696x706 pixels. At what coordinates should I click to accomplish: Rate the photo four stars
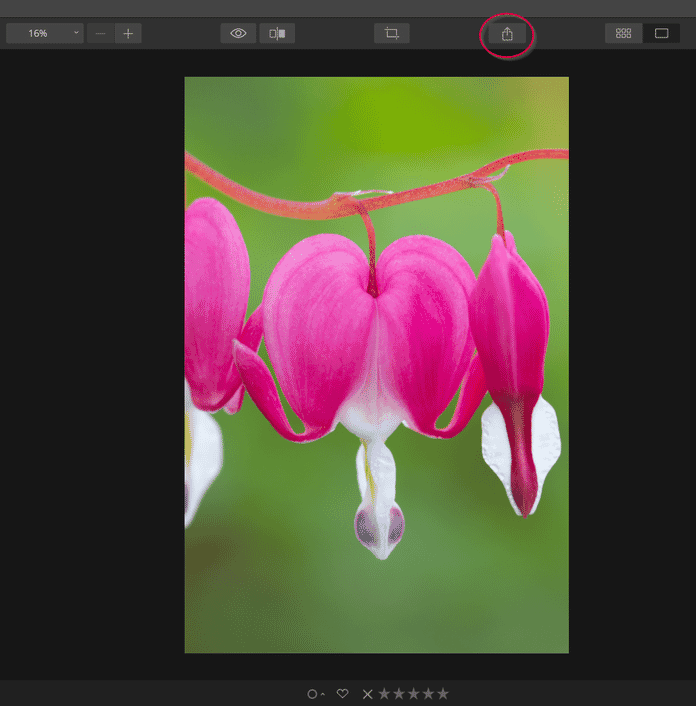(x=428, y=693)
